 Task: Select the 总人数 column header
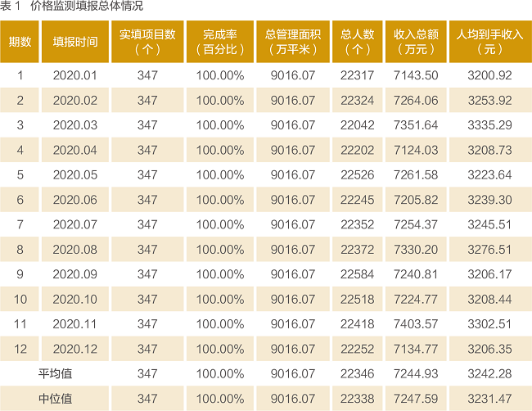[358, 42]
